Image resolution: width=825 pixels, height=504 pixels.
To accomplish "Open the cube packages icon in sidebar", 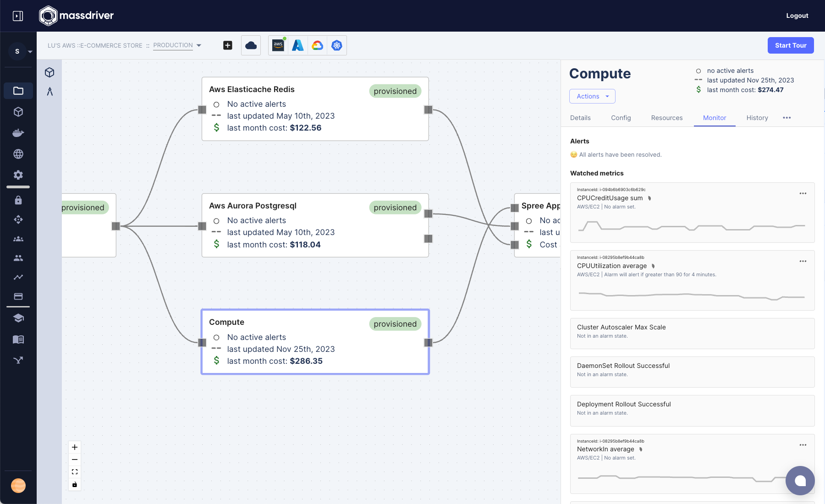I will click(x=18, y=112).
